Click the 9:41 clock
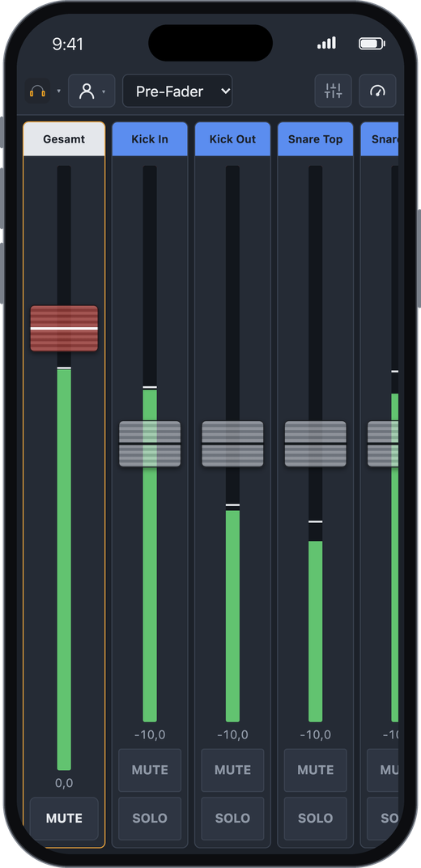421x868 pixels. click(67, 45)
